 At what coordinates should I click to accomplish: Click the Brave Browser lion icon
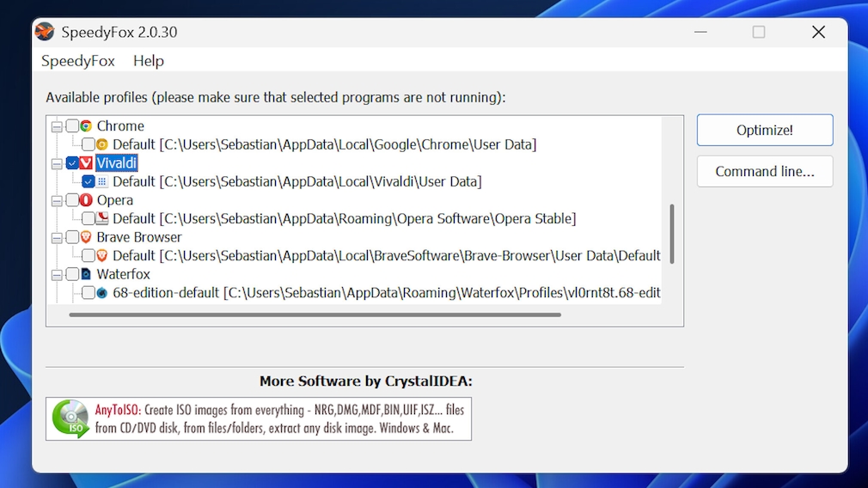point(86,237)
